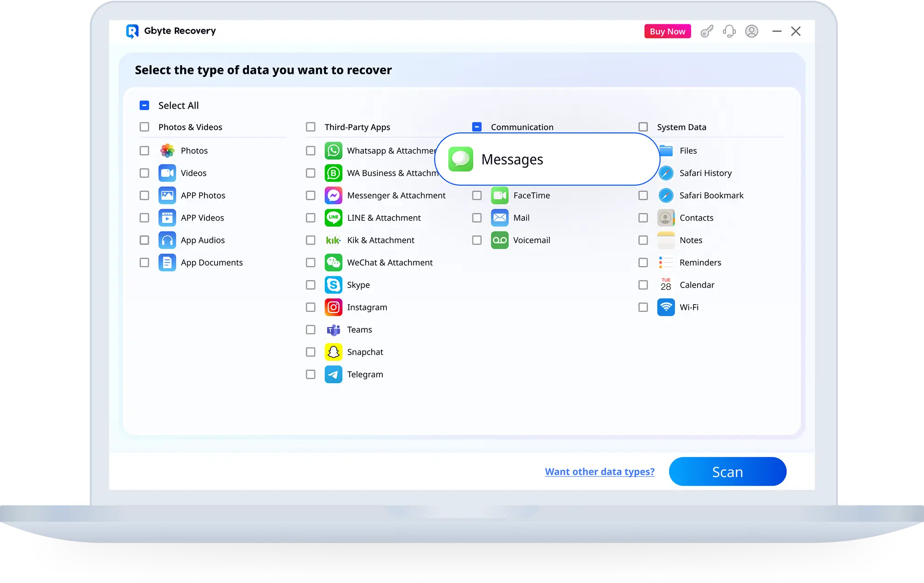The width and height of the screenshot is (924, 583).
Task: Check the Third-Party Apps category checkbox
Action: [311, 127]
